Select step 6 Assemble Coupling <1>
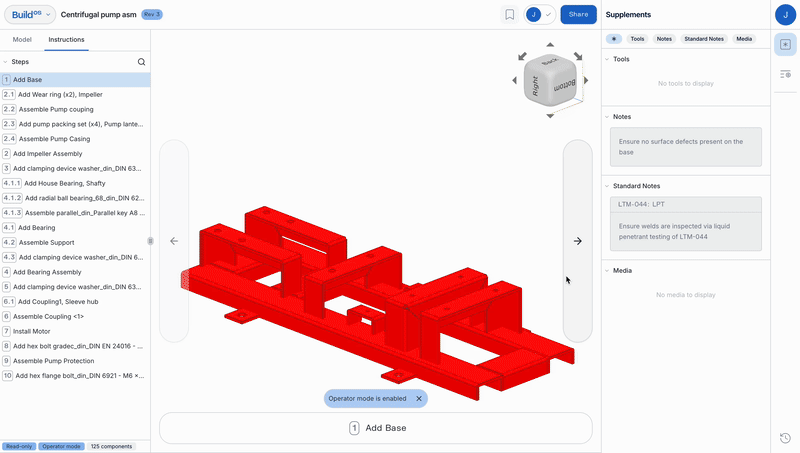Screen dimensions: 800x453 (75, 316)
